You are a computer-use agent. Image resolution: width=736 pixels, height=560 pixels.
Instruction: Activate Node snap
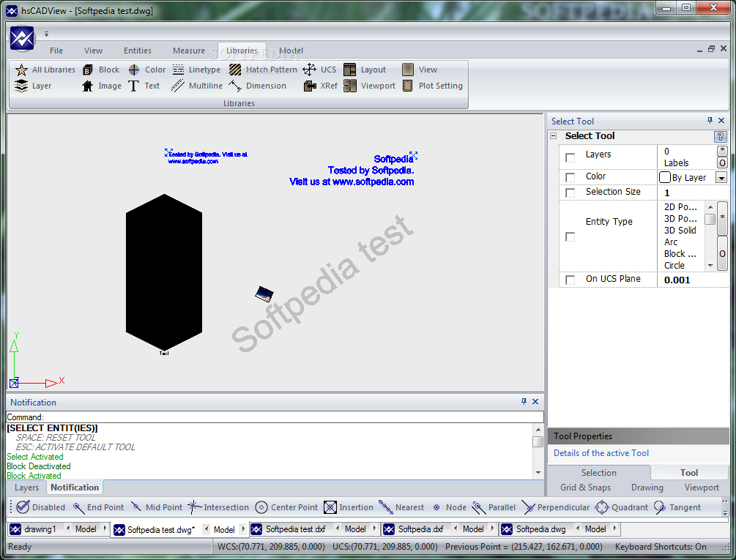click(x=450, y=507)
